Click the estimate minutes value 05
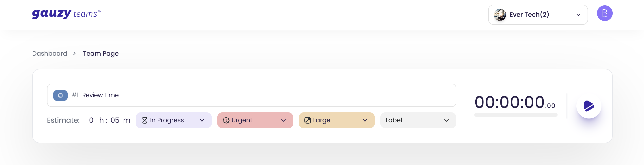Viewport: 644px width, 165px height. point(116,120)
